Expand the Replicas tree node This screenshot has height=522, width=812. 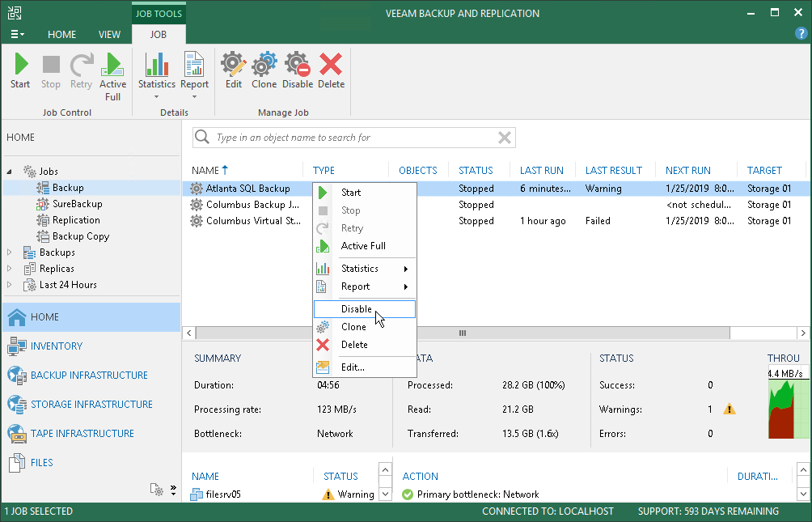click(x=10, y=269)
